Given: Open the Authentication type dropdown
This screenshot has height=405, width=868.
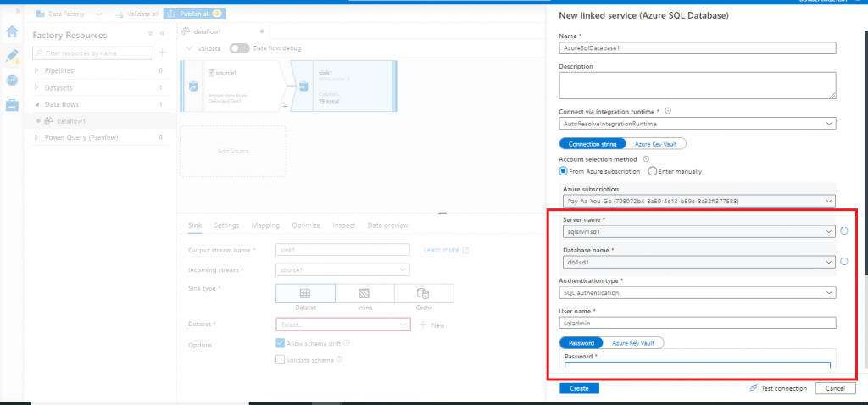Looking at the screenshot, I should click(698, 292).
